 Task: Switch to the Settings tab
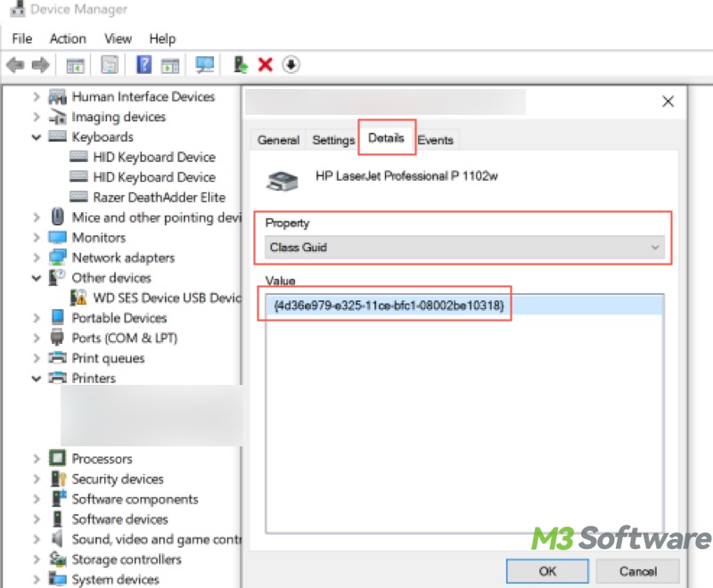[333, 140]
